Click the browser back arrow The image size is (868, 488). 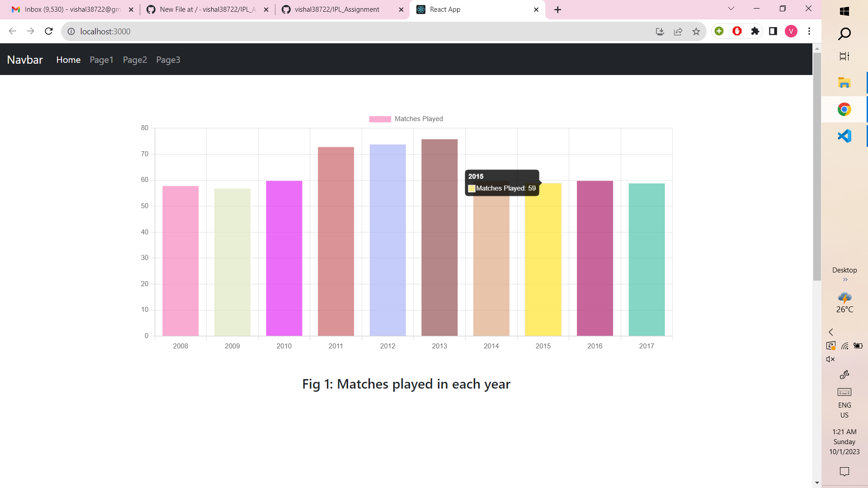click(12, 31)
